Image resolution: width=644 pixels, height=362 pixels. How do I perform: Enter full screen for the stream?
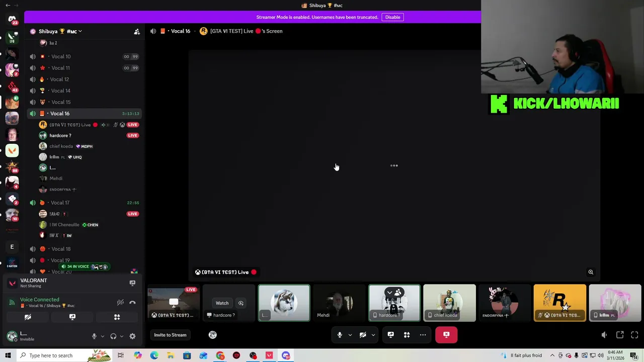[x=634, y=335]
